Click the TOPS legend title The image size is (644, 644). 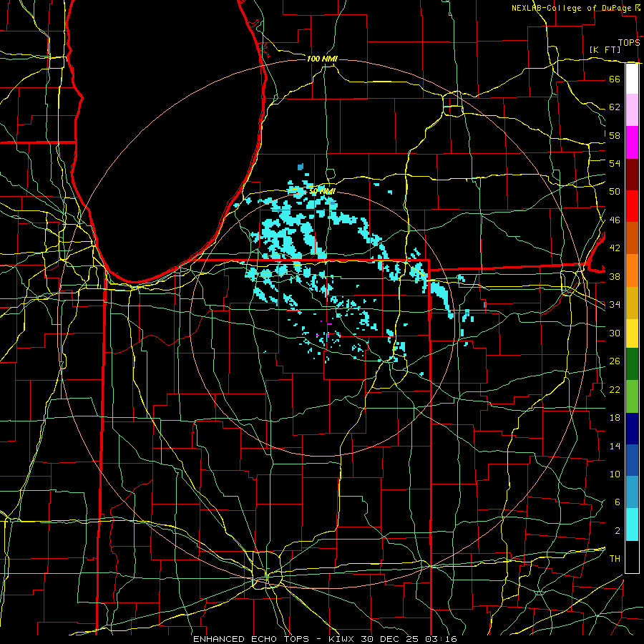pyautogui.click(x=629, y=43)
